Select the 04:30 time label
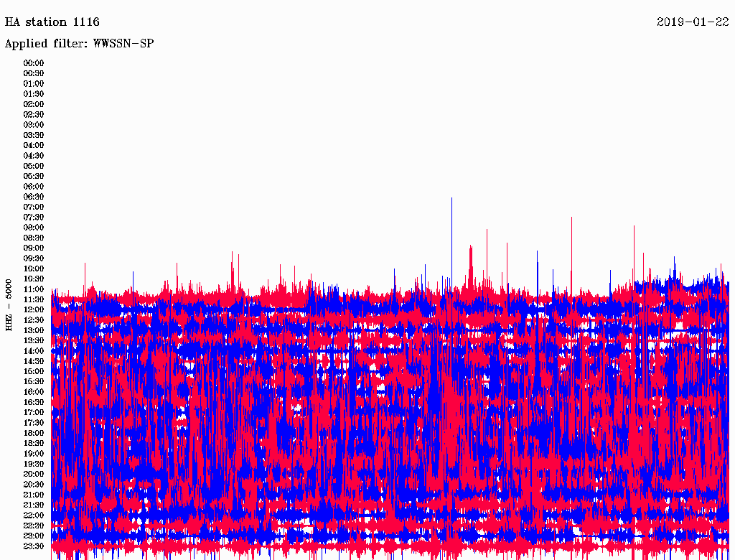Image resolution: width=735 pixels, height=560 pixels. [34, 156]
